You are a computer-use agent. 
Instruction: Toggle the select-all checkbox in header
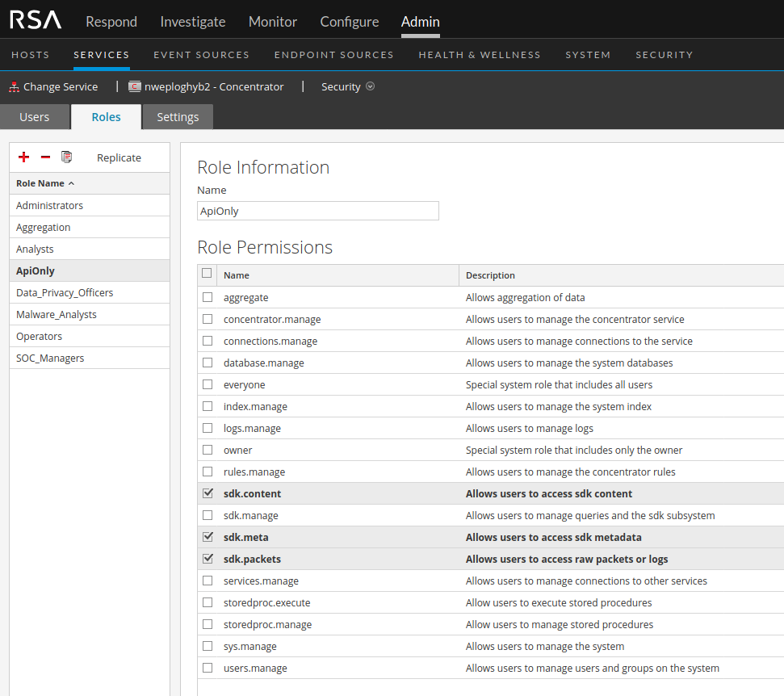click(207, 274)
